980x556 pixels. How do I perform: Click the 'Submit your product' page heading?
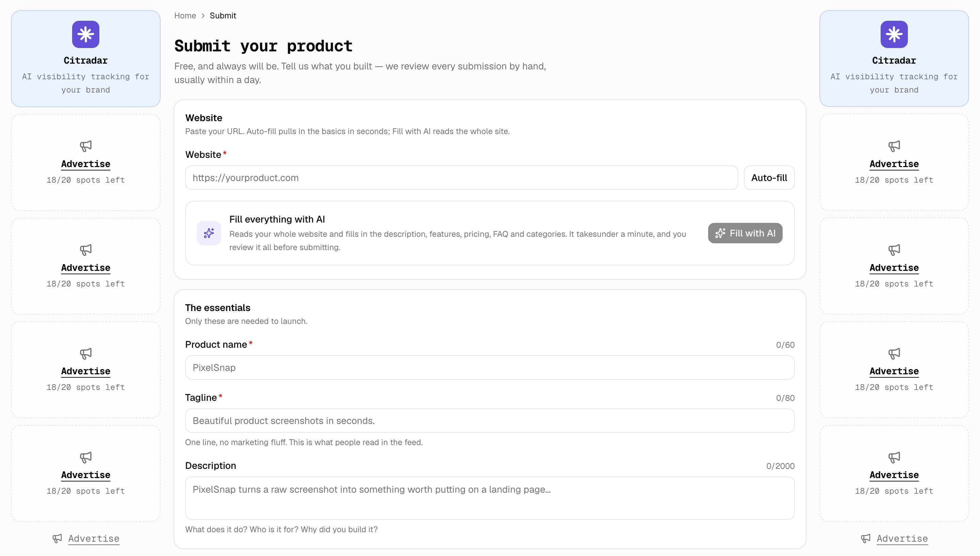[x=263, y=46]
